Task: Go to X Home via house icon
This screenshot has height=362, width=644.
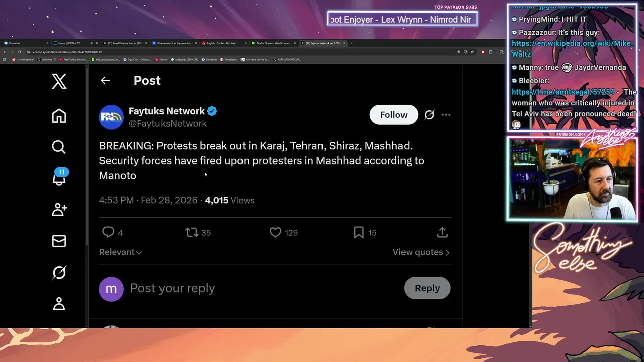Action: click(59, 116)
